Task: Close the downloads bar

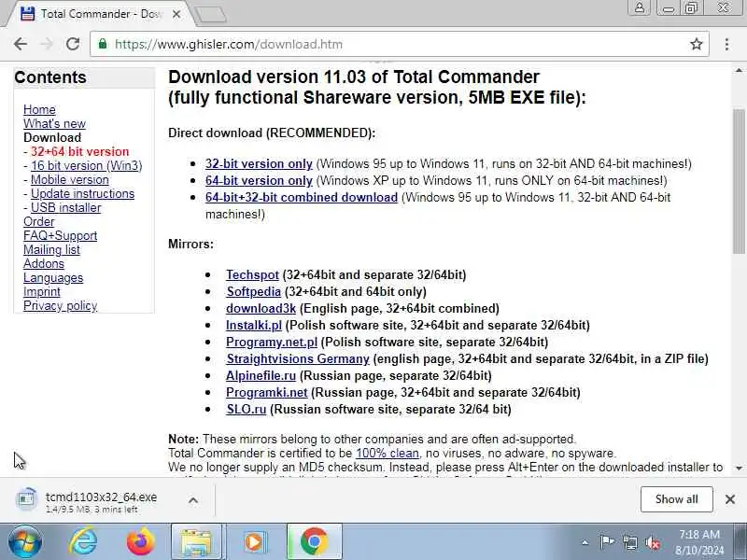Action: [730, 499]
